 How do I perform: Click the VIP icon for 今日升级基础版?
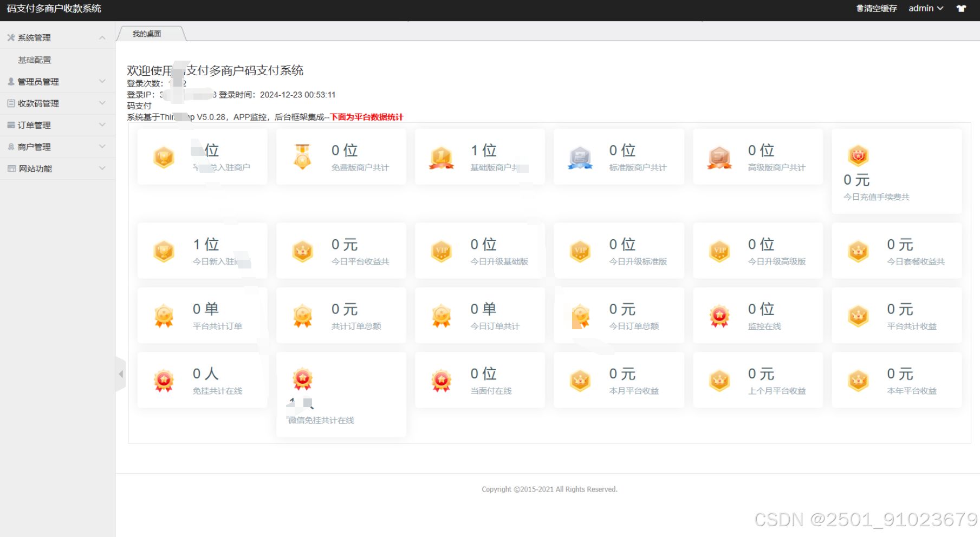[441, 251]
